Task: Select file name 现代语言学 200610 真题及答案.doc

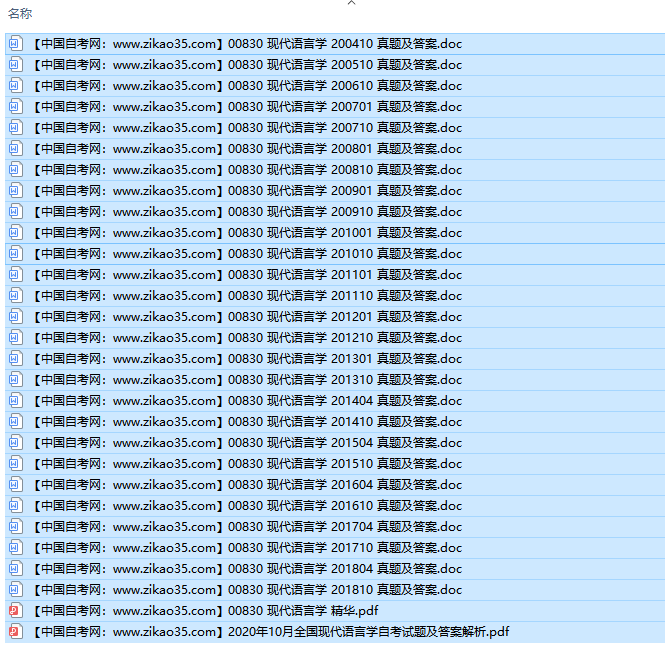Action: click(364, 86)
